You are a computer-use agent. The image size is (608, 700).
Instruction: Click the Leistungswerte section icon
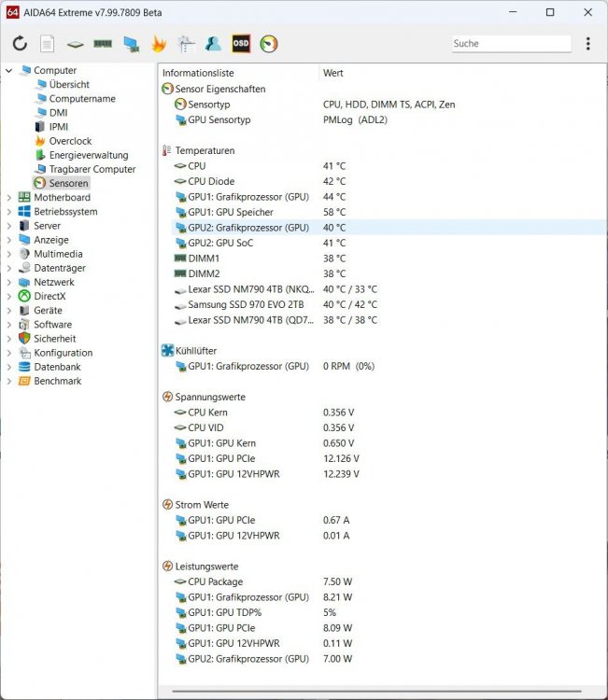click(x=167, y=567)
